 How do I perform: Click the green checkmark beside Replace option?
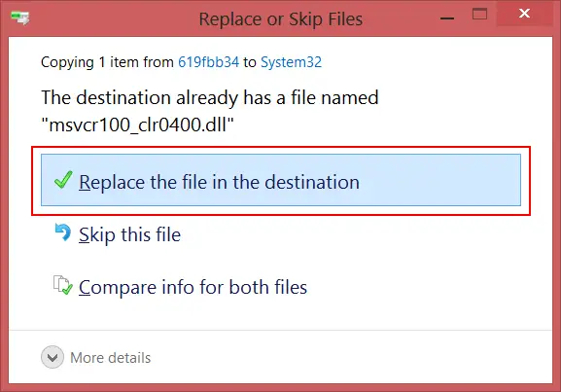pos(63,180)
